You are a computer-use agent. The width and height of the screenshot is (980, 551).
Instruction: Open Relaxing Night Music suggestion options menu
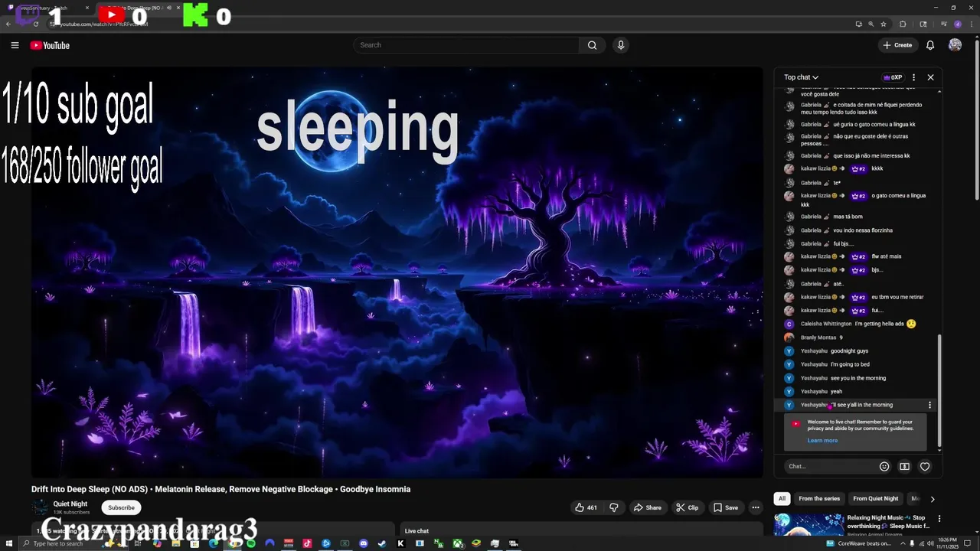(938, 520)
